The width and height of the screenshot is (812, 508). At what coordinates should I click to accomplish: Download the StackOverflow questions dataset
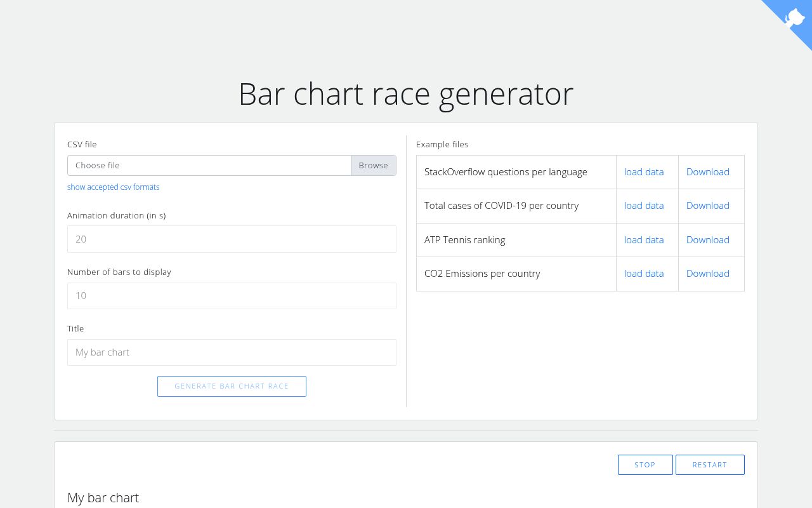pos(707,171)
